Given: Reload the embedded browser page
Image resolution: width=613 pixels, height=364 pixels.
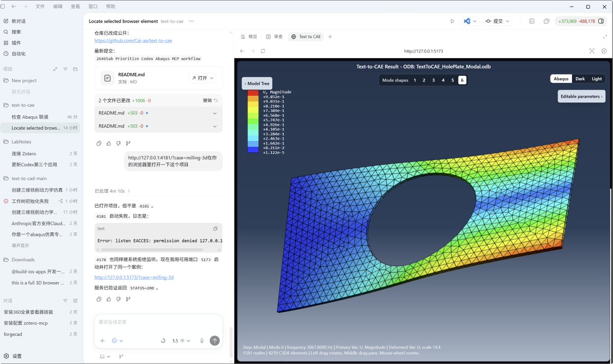Looking at the screenshot, I should [263, 51].
